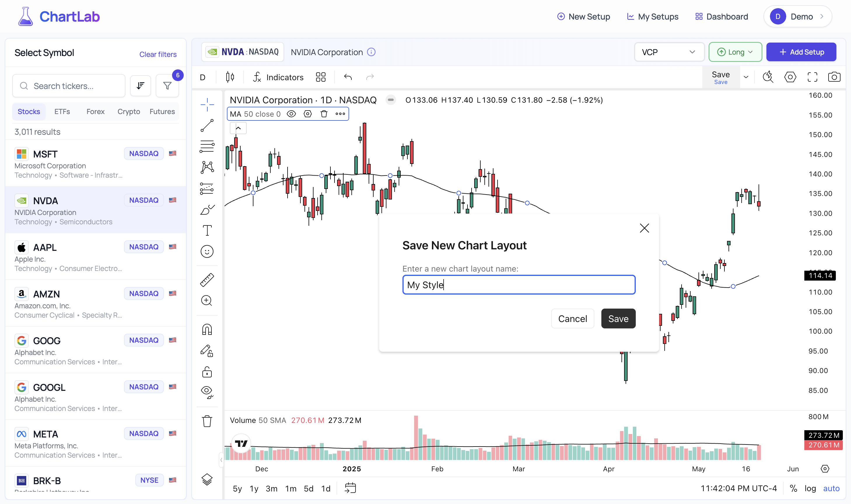Viewport: 851px width, 504px height.
Task: Delete the MA 50 indicator
Action: coord(324,114)
